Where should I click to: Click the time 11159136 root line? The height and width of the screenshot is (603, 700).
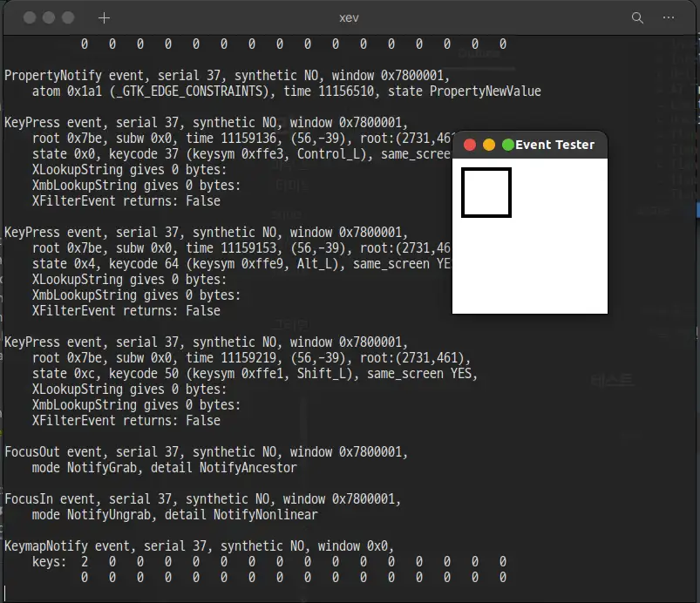point(241,139)
